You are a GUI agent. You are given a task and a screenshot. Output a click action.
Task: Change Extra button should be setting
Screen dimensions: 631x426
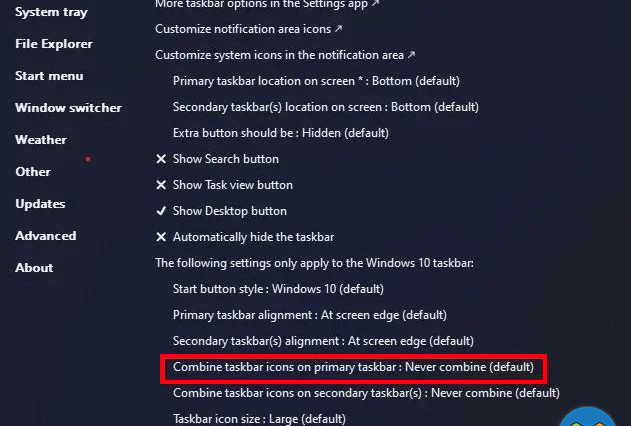click(x=280, y=133)
